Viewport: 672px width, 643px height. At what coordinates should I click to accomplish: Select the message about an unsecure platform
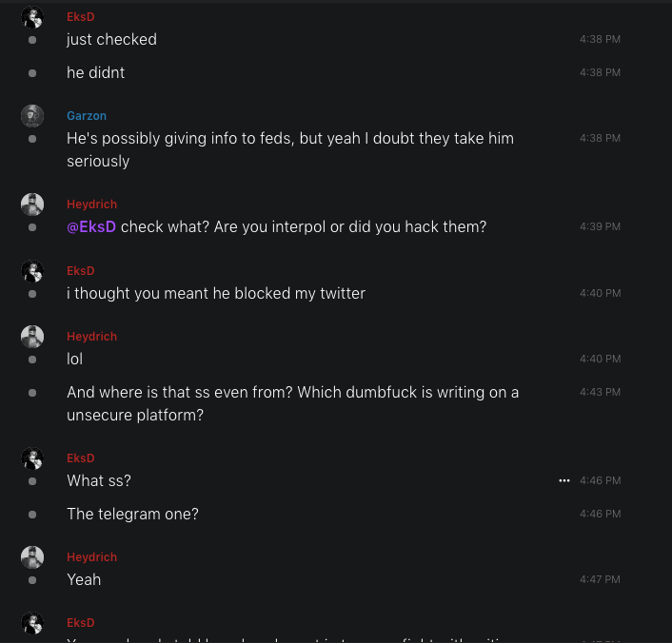292,403
